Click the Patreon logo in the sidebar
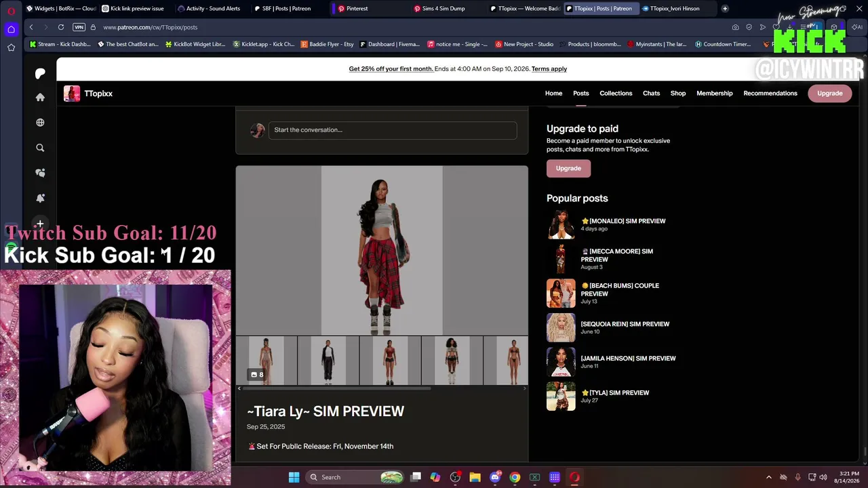The width and height of the screenshot is (868, 488). tap(40, 73)
